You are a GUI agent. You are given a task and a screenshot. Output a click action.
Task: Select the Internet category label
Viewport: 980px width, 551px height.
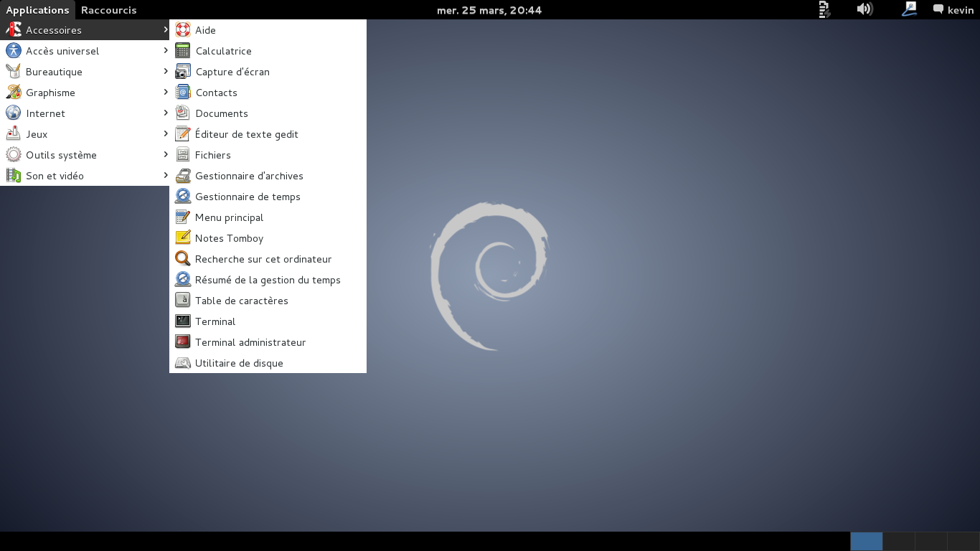45,113
